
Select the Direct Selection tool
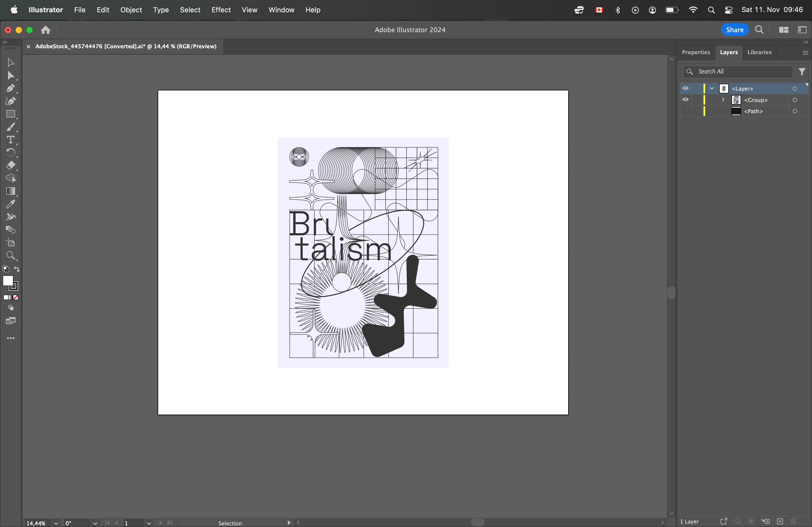(x=10, y=75)
